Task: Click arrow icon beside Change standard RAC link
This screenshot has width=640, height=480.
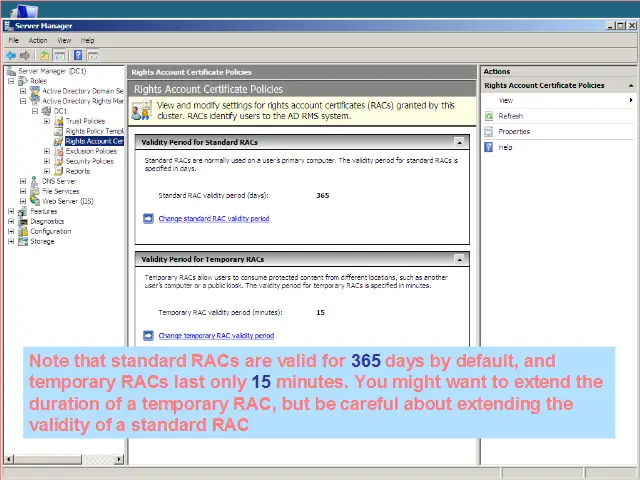Action: click(148, 219)
